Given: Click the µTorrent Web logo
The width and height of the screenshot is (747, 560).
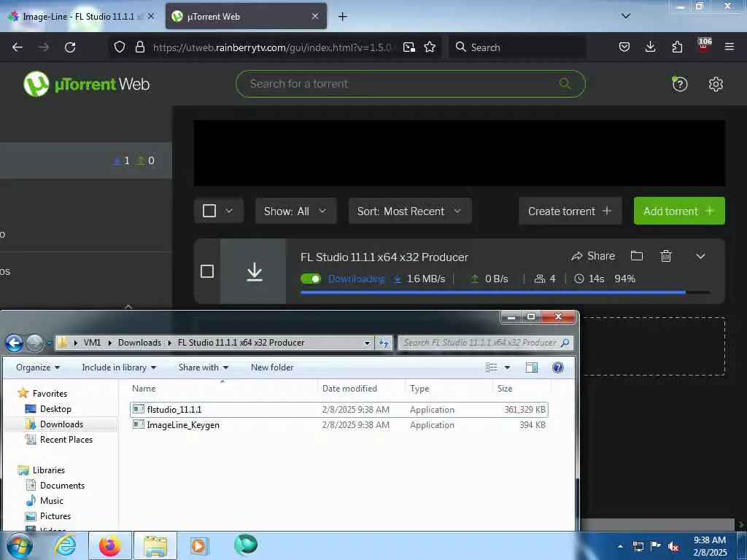Looking at the screenshot, I should tap(87, 85).
